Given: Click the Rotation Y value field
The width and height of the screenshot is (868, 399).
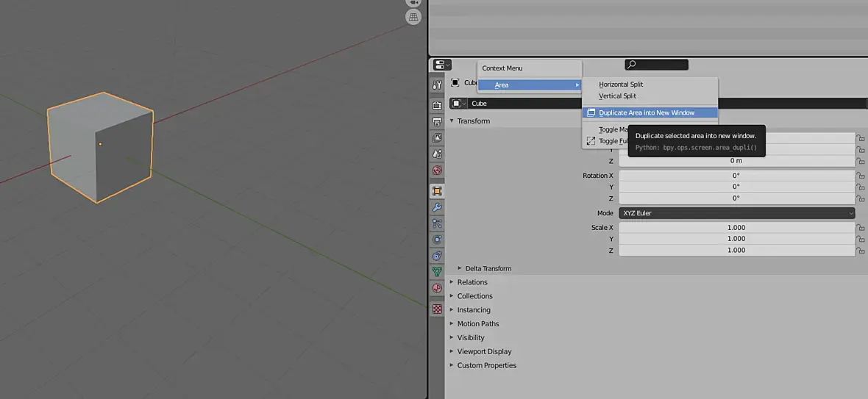Looking at the screenshot, I should pyautogui.click(x=737, y=187).
